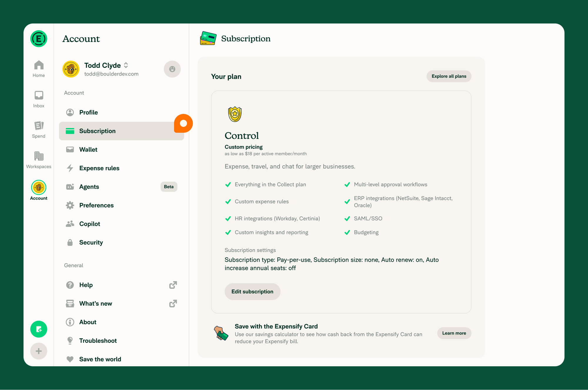Viewport: 588px width, 390px height.
Task: Open the Wallet menu item
Action: click(x=121, y=149)
